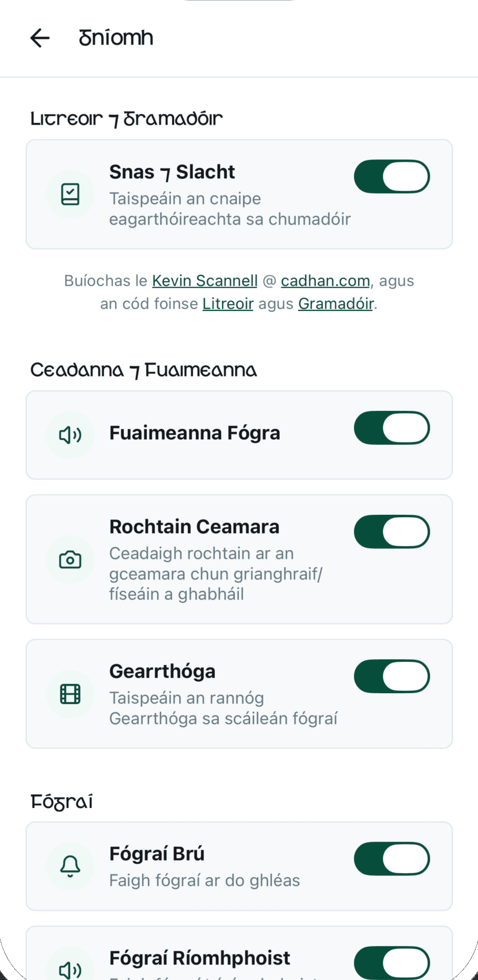Viewport: 478px width, 980px height.
Task: Click the Fógraí Brú bell icon
Action: 70,866
